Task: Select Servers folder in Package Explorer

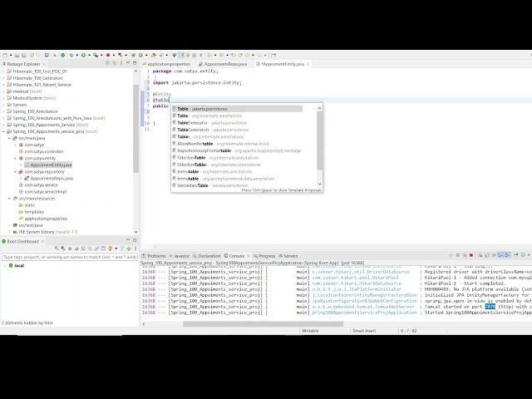Action: 19,105
